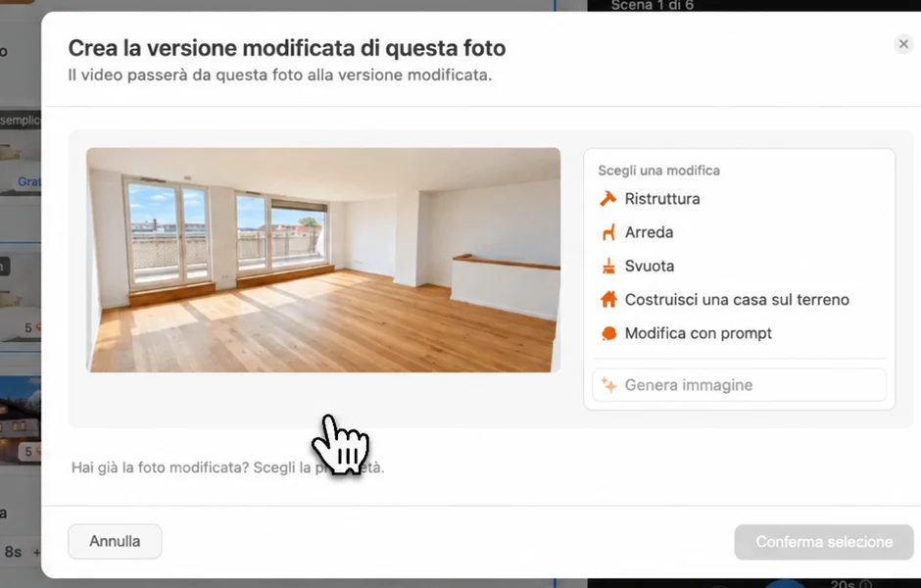Click the empty room photo preview

[x=323, y=260]
